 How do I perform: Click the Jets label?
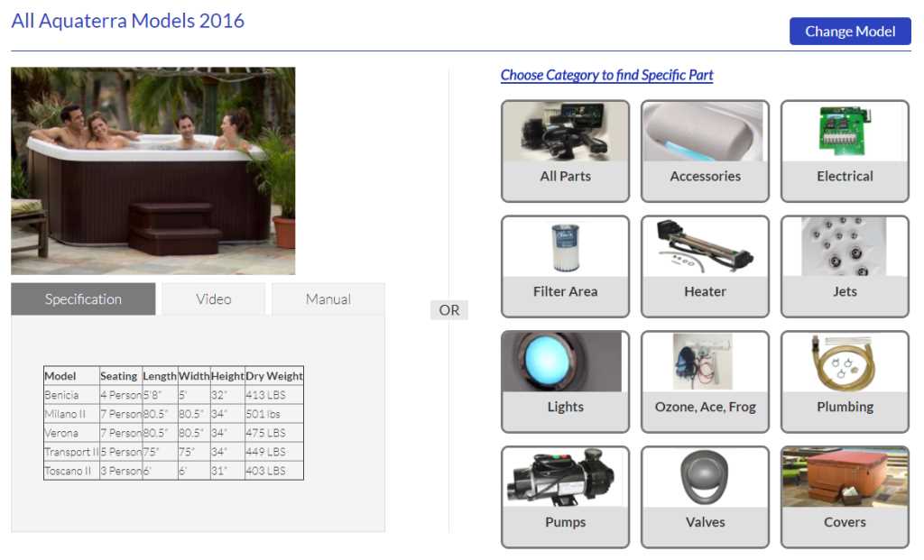[x=845, y=291]
